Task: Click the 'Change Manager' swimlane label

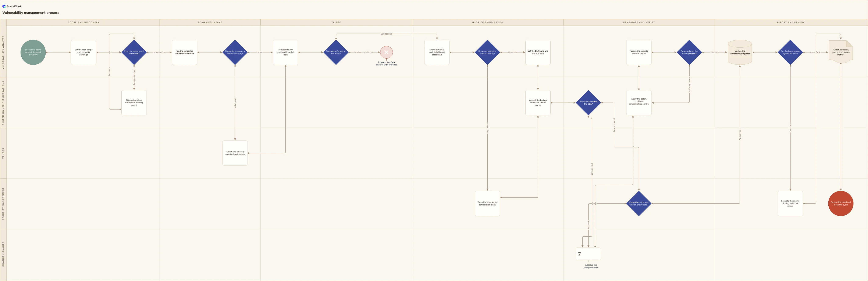Action: [3, 254]
